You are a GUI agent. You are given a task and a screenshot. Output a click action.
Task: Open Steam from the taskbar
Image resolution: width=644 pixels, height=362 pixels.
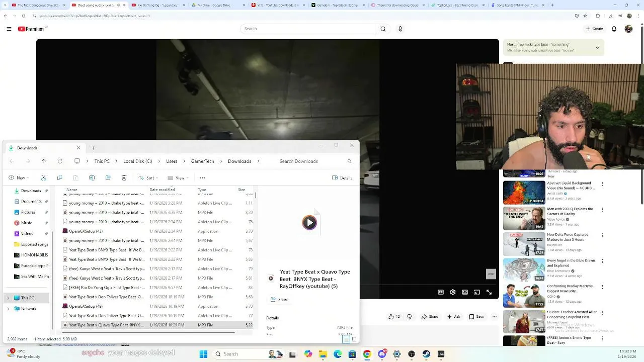(x=426, y=354)
